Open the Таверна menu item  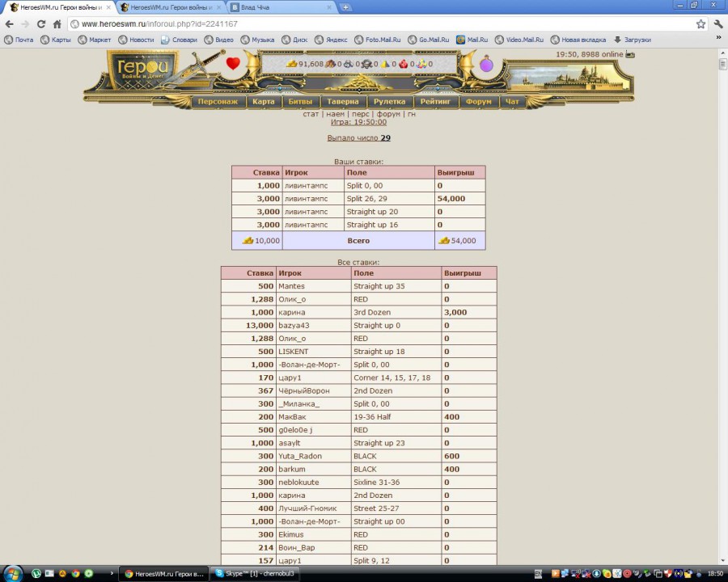tap(343, 102)
